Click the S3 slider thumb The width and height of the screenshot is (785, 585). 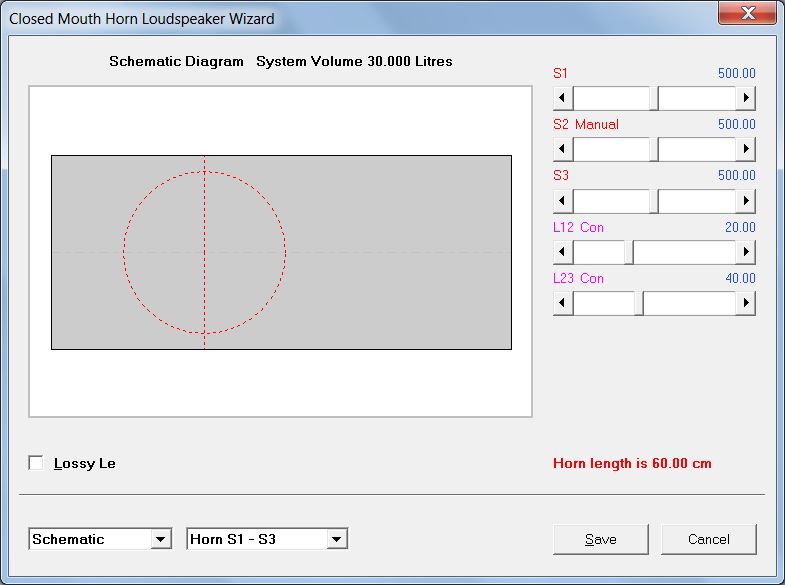coord(654,201)
